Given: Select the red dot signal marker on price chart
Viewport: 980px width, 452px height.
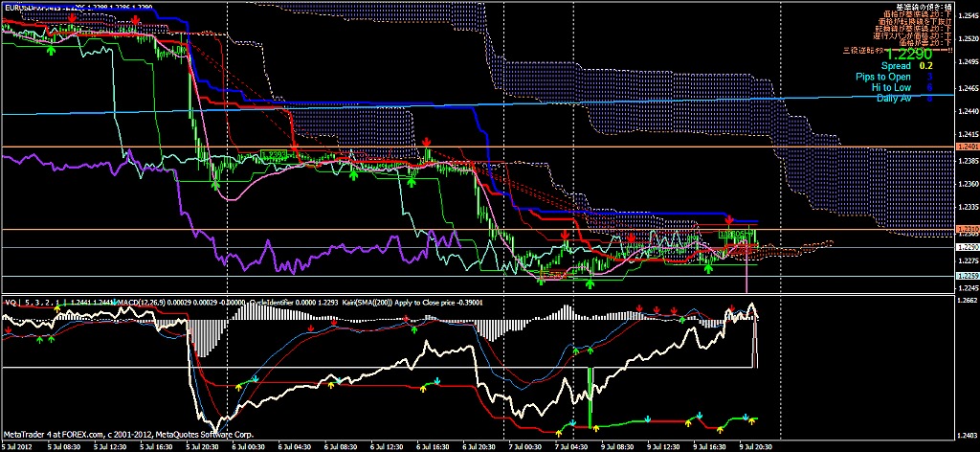Looking at the screenshot, I should (631, 237).
